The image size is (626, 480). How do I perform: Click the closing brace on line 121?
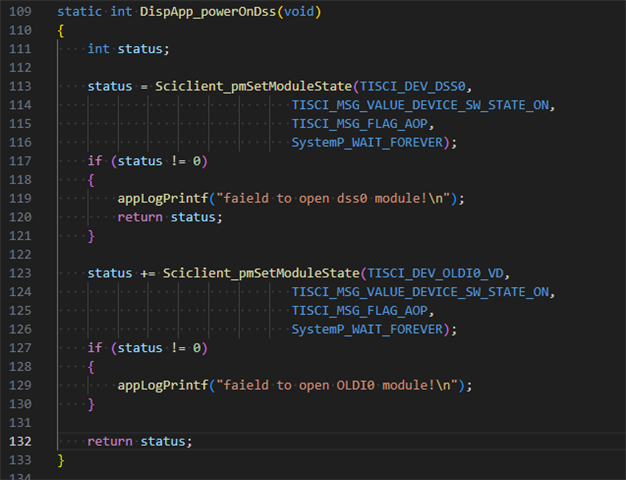click(91, 236)
